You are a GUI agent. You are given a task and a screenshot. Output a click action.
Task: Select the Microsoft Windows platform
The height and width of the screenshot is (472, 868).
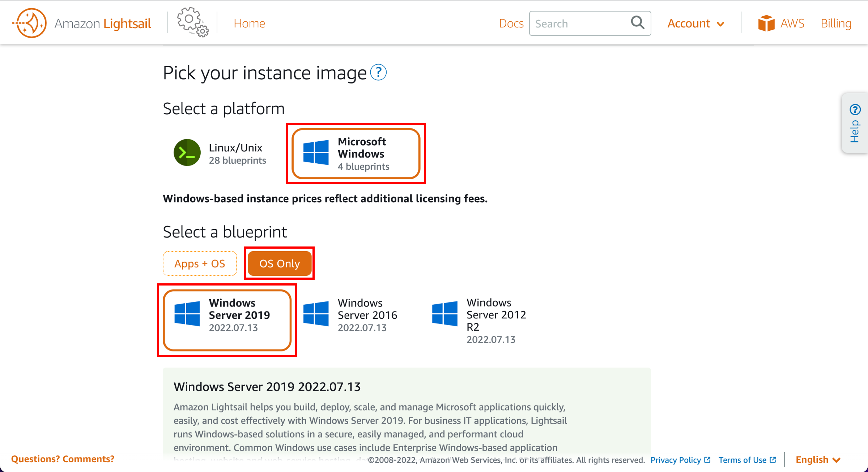356,154
